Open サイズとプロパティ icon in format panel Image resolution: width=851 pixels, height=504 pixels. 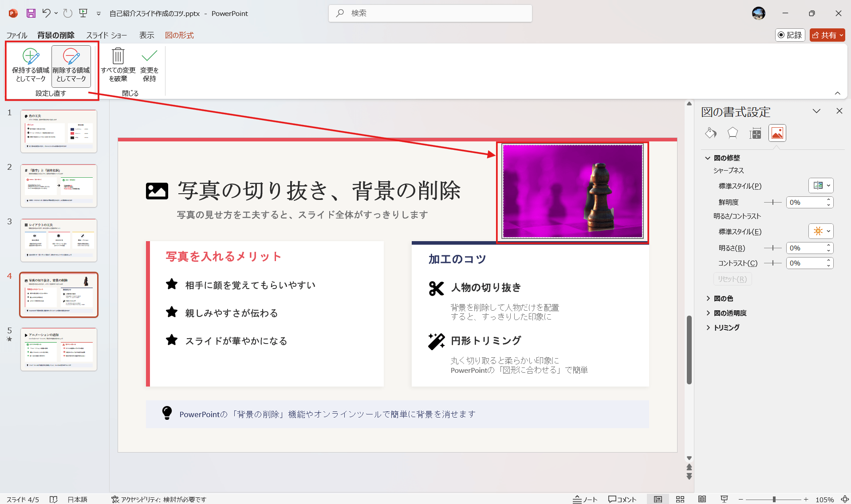point(755,133)
